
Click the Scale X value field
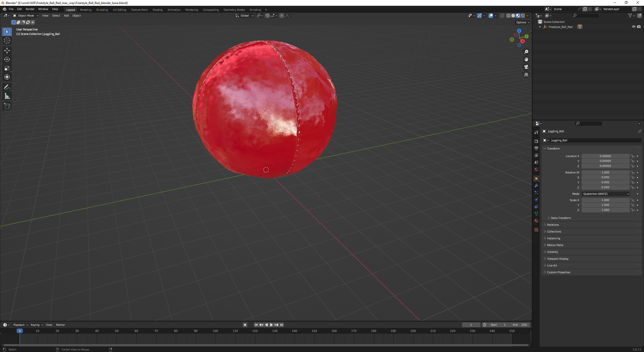605,200
